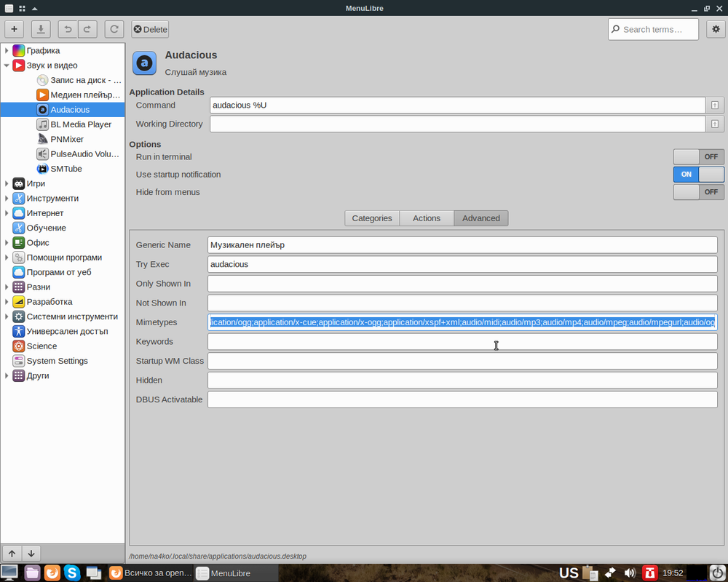This screenshot has width=728, height=582.
Task: Click the Command input field
Action: pyautogui.click(x=457, y=105)
